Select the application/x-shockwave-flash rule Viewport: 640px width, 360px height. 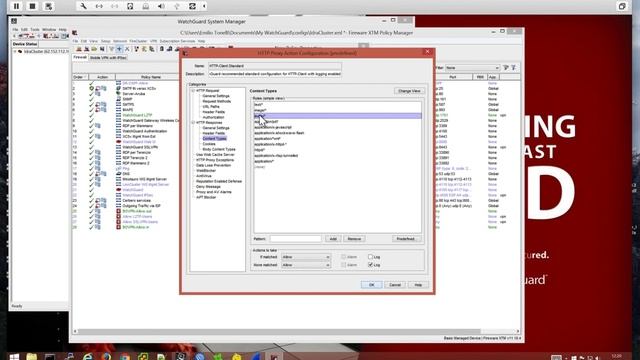(x=337, y=133)
